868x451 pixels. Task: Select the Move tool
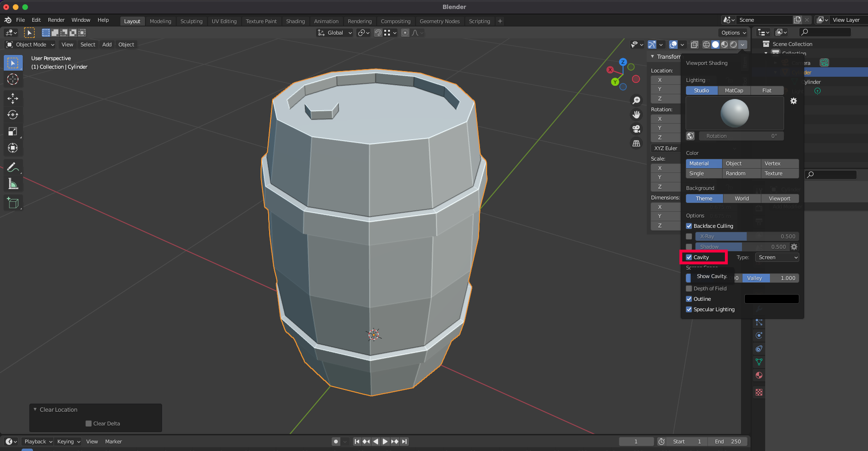pos(13,99)
